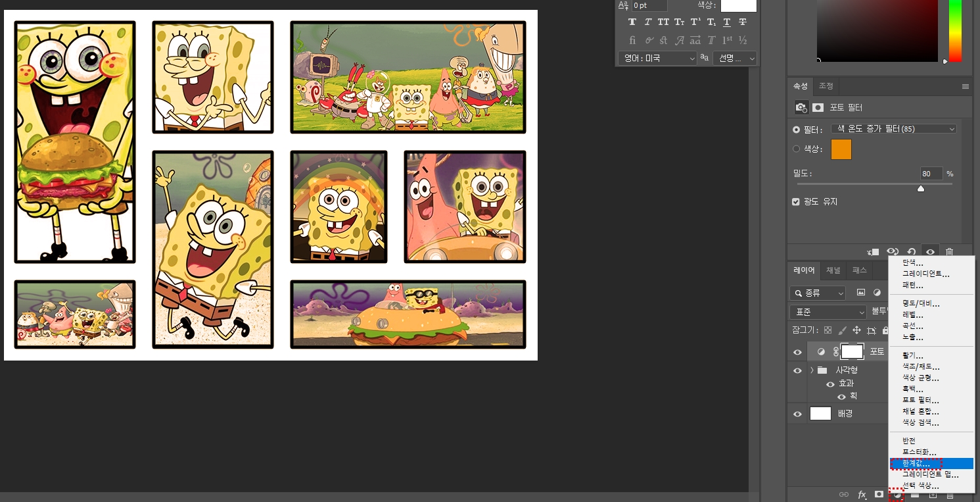Clip adjustment to layer icon in Properties
The image size is (980, 502).
tap(873, 252)
